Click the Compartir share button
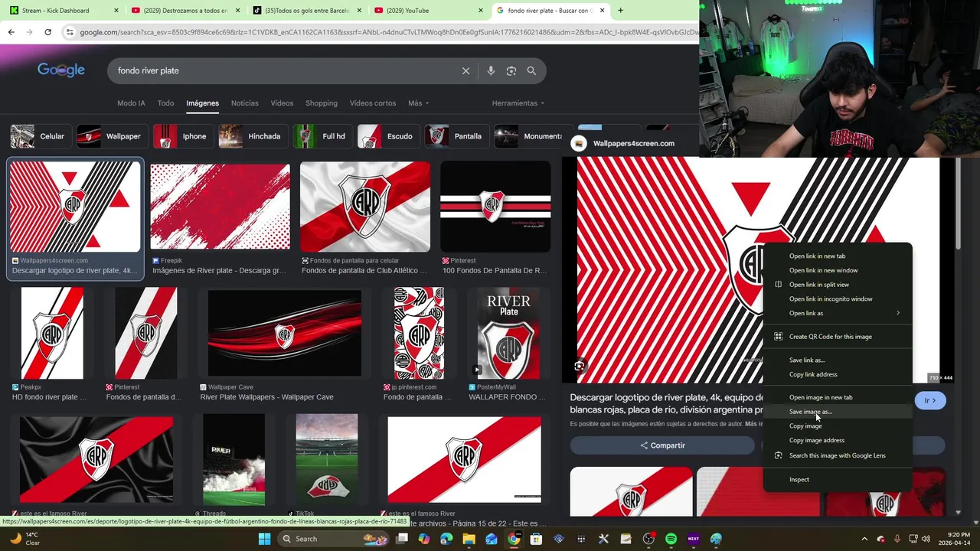Image resolution: width=980 pixels, height=551 pixels. (x=662, y=445)
